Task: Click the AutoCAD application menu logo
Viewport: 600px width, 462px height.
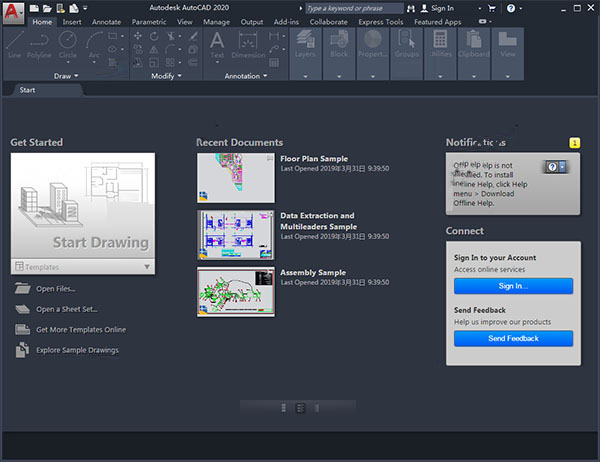Action: pos(13,11)
